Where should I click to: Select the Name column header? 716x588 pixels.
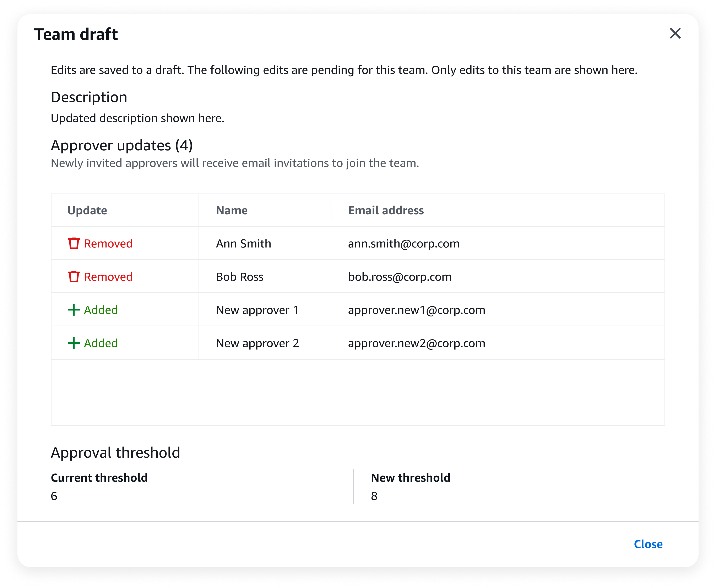pos(231,210)
